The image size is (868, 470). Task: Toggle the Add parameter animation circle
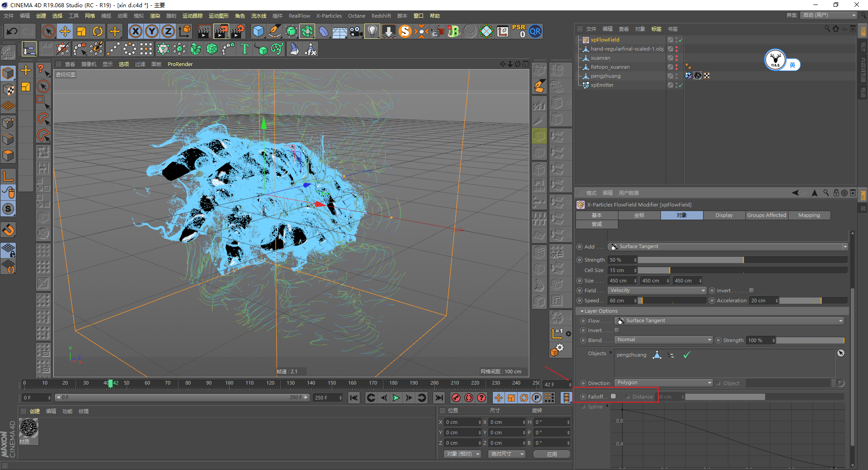(580, 247)
